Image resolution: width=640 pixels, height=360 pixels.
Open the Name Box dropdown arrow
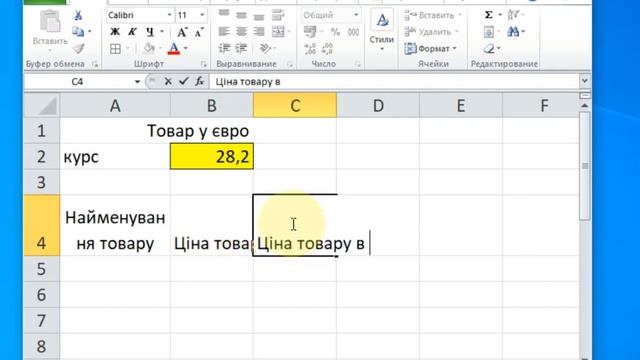tap(137, 82)
